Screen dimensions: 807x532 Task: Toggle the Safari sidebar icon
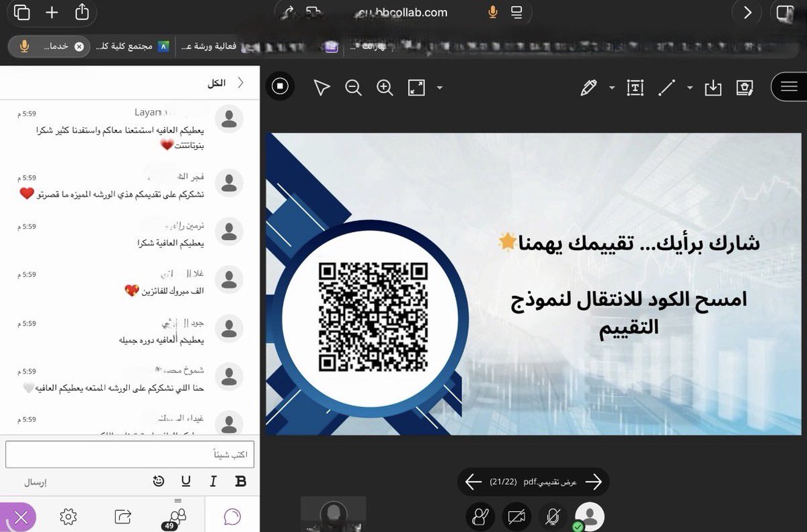[x=784, y=12]
